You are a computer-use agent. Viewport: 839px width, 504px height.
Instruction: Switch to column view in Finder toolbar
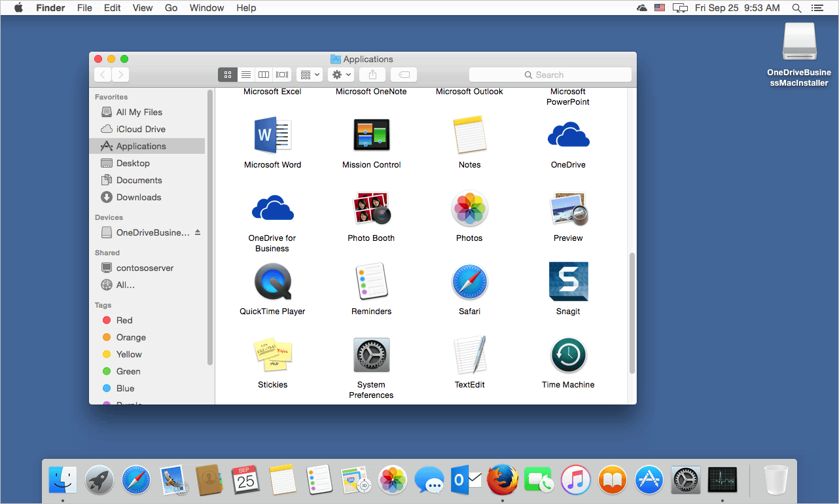point(264,75)
